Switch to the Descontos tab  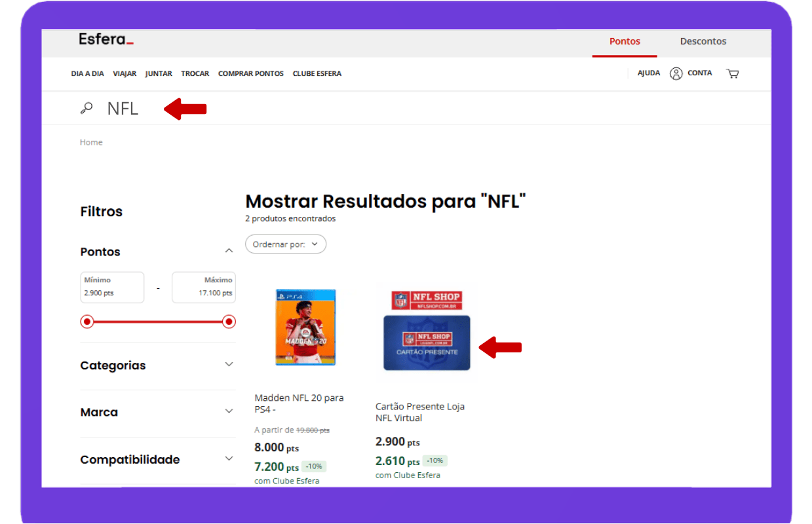[x=703, y=41]
